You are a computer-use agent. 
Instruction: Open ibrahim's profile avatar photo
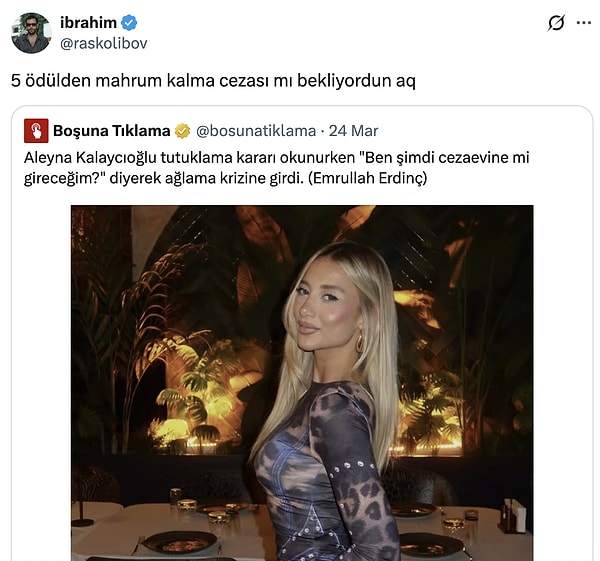click(31, 33)
